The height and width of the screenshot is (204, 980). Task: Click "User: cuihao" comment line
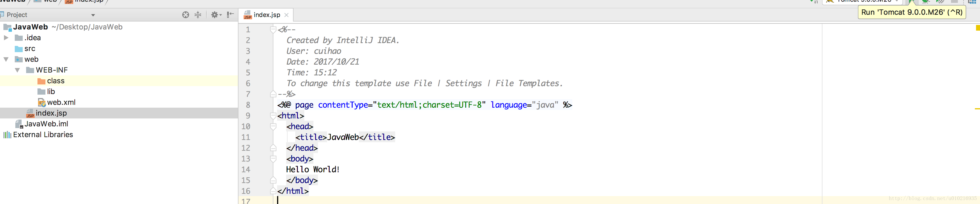(313, 51)
